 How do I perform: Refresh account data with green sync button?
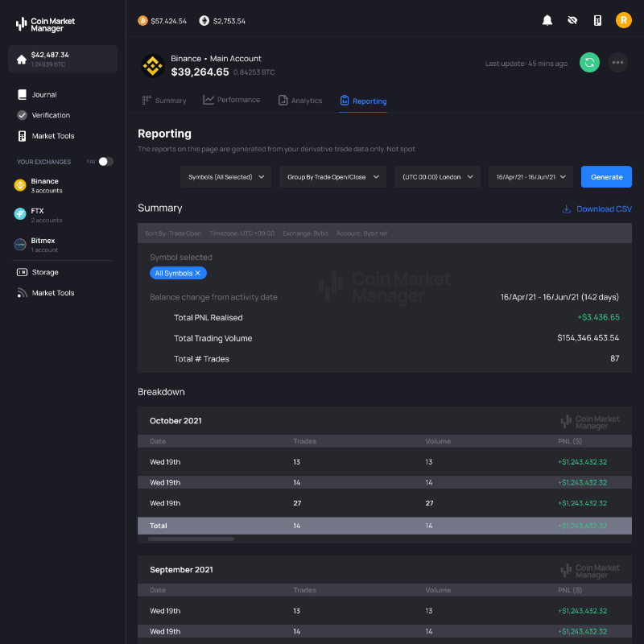589,63
